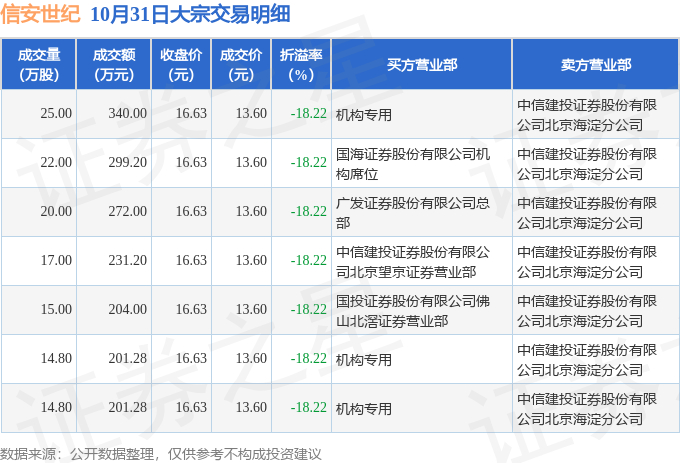680x463 pixels.
Task: Click the 10月31日大宗交易明细 heading
Action: click(x=190, y=14)
